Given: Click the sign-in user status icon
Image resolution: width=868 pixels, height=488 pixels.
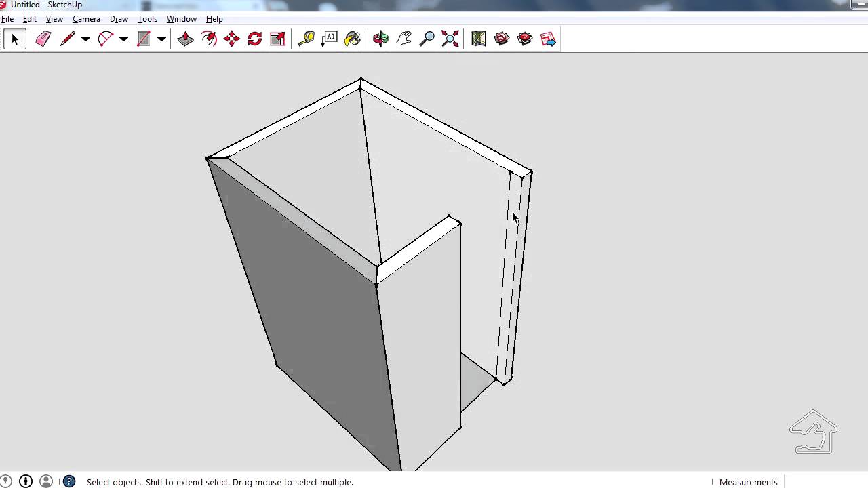Looking at the screenshot, I should click(46, 482).
